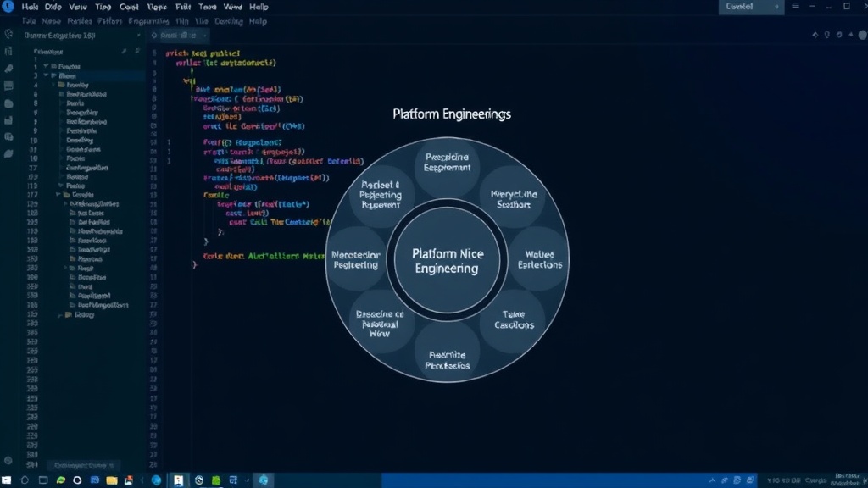Open the blue Edge globe icon on taskbar

tap(156, 480)
